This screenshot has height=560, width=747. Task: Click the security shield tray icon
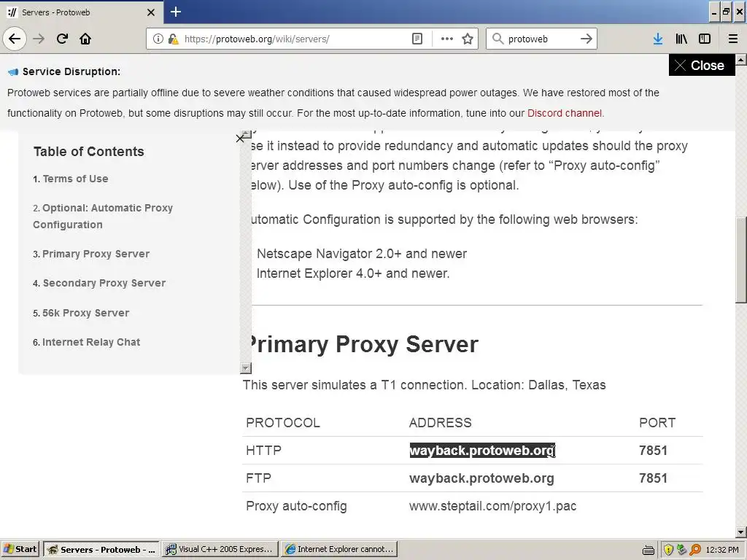(668, 550)
